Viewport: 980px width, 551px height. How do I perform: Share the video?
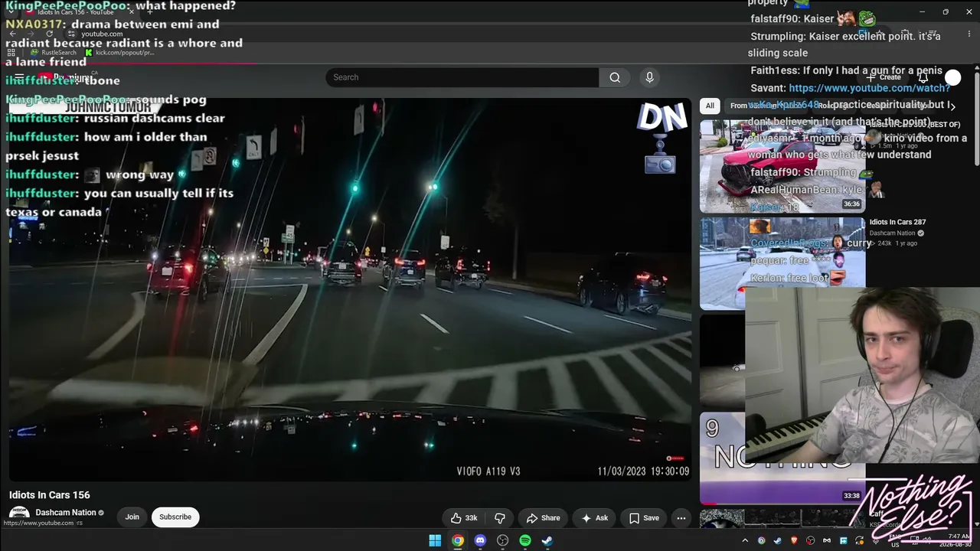(x=543, y=518)
